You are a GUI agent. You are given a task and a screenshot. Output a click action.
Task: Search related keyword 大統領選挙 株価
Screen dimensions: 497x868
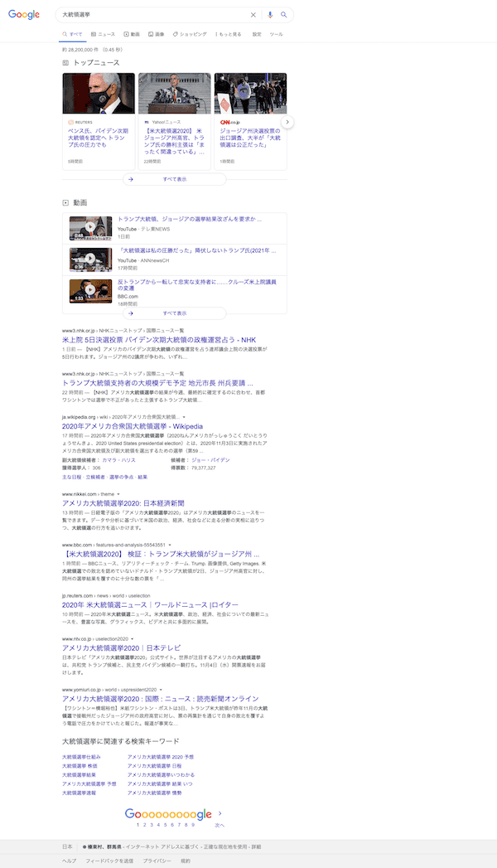coord(80,766)
